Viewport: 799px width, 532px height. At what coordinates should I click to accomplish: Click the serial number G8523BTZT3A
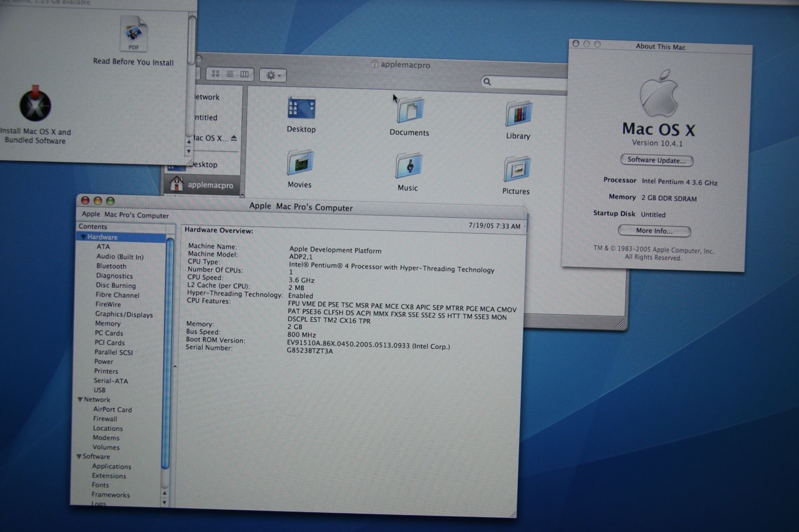point(310,351)
